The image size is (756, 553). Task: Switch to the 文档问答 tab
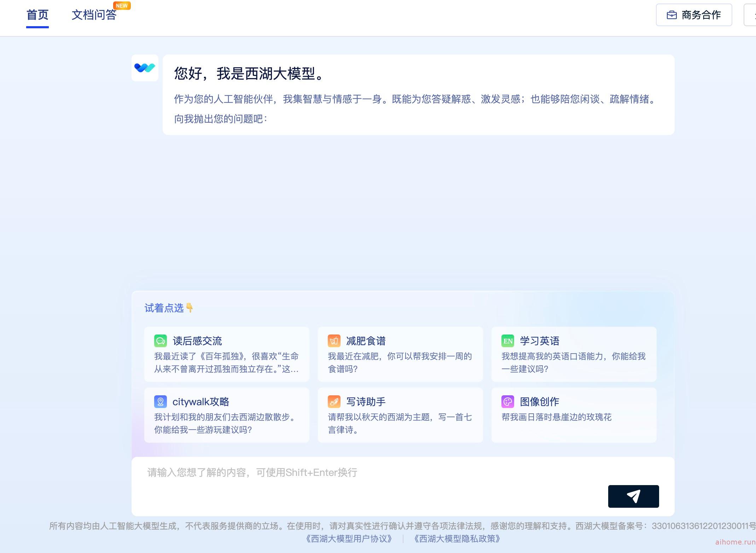(x=94, y=15)
